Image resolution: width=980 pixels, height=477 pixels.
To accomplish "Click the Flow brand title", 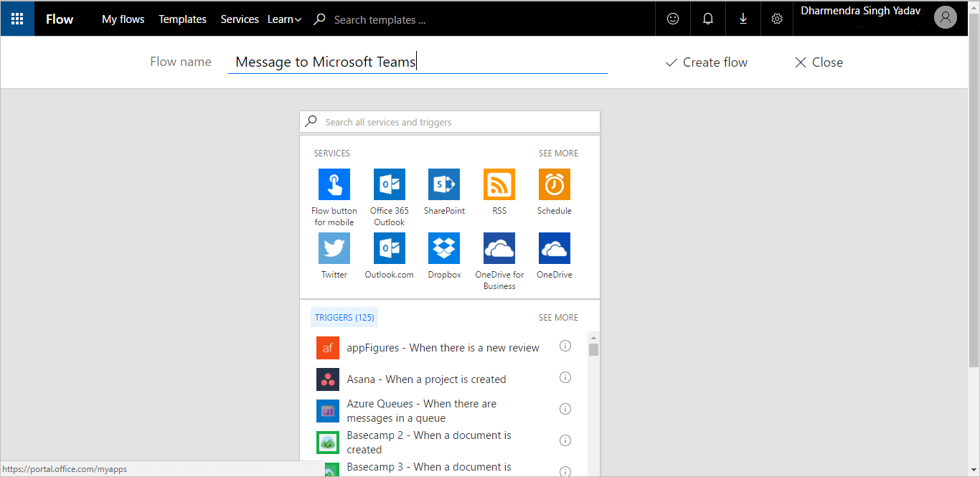I will click(60, 19).
